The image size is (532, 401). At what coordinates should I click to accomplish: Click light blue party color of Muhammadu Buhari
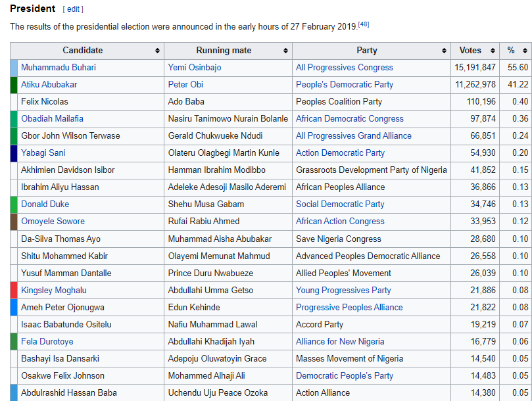14,68
